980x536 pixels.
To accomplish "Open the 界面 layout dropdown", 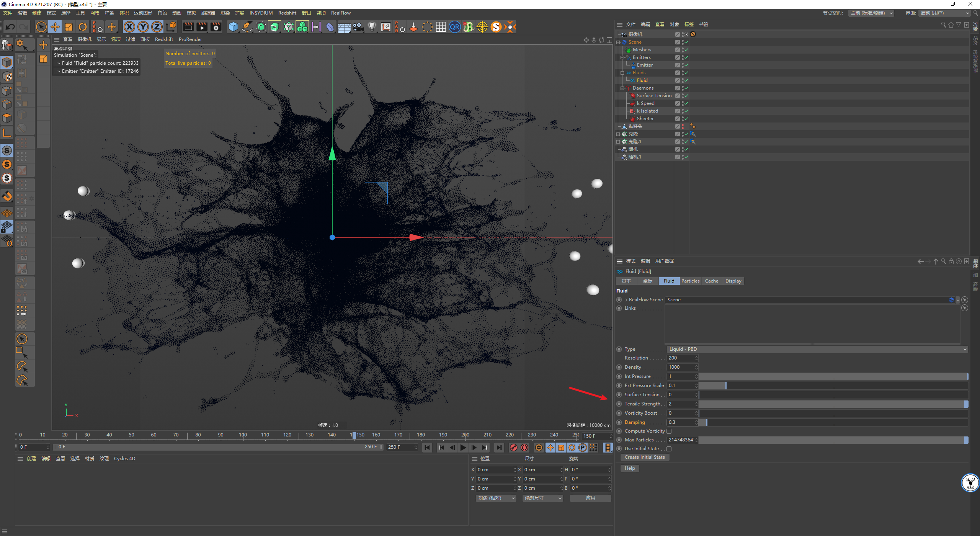I will click(944, 13).
